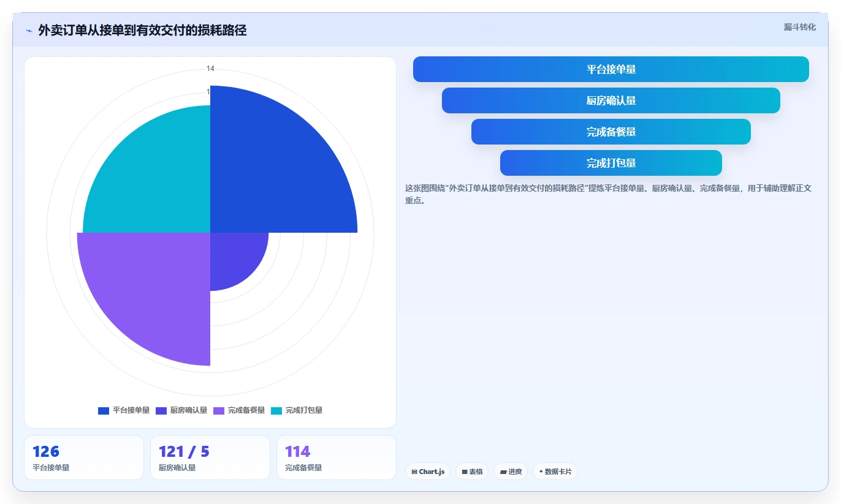This screenshot has height=504, width=841.
Task: Open the 121 / 5 厨房确认量 stat card
Action: click(210, 457)
